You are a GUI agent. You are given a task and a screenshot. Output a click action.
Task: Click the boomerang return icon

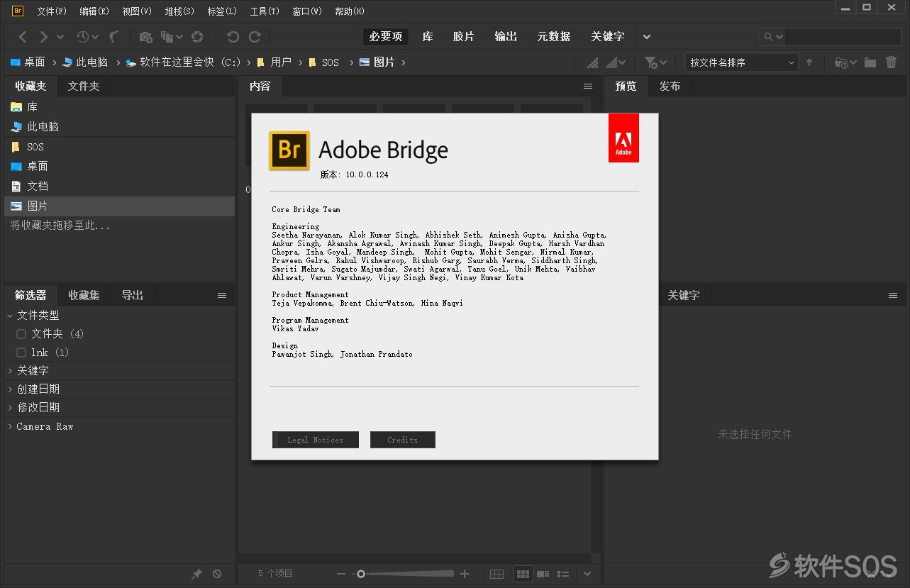tap(114, 37)
